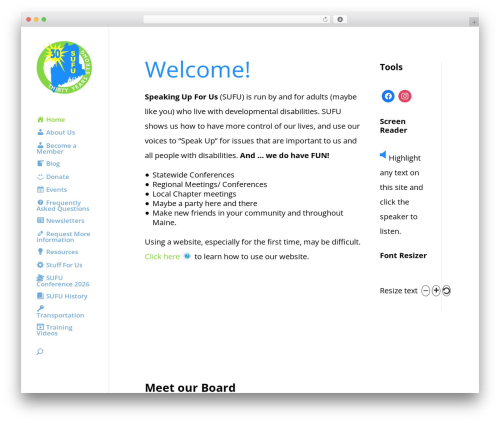Click the icon beside Blog
Viewport: 500px width, 423px height.
click(x=40, y=163)
